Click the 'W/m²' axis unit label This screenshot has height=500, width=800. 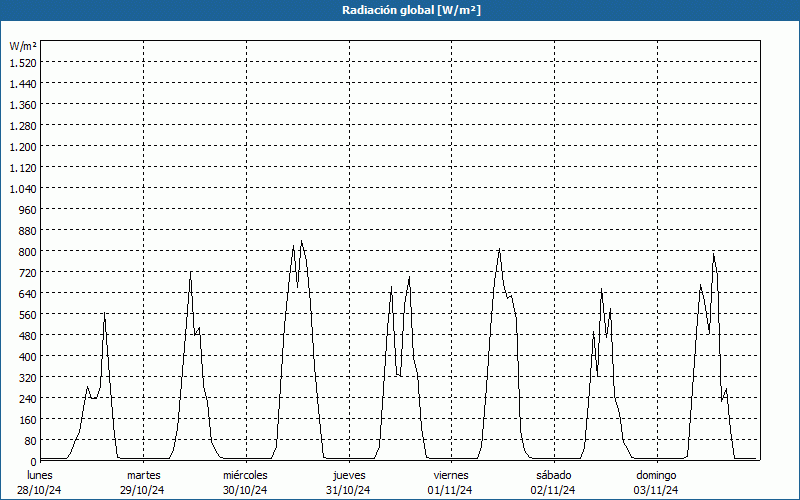click(23, 46)
